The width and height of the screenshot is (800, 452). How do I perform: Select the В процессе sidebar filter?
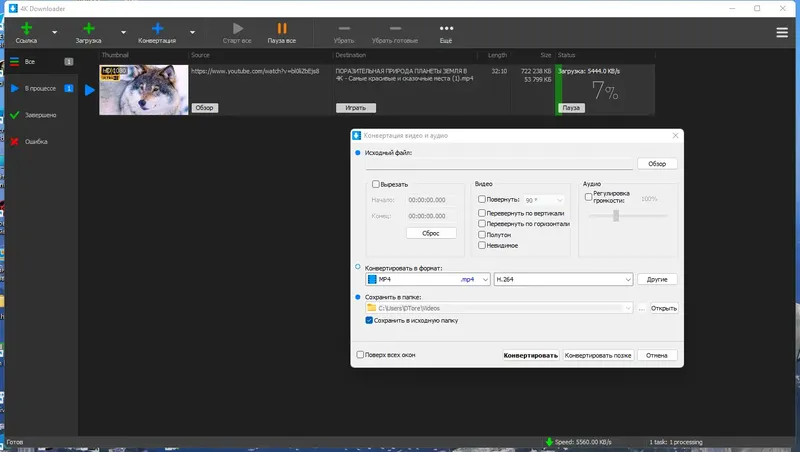(x=41, y=89)
